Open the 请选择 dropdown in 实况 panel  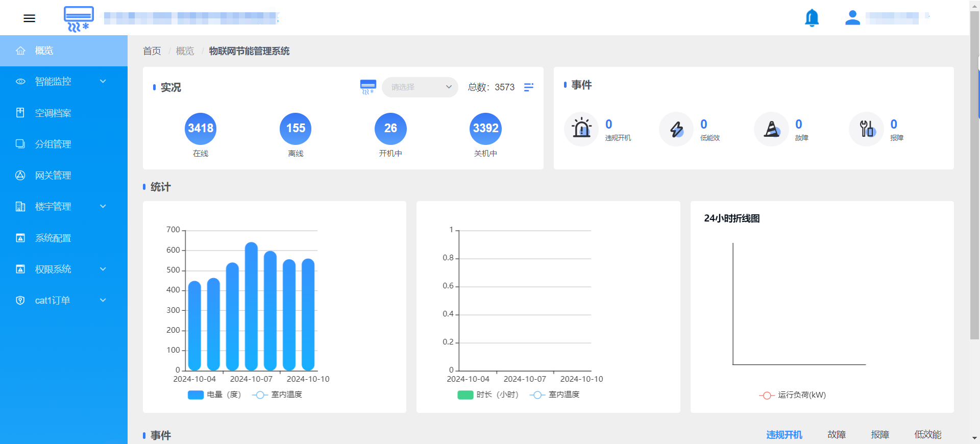(420, 87)
